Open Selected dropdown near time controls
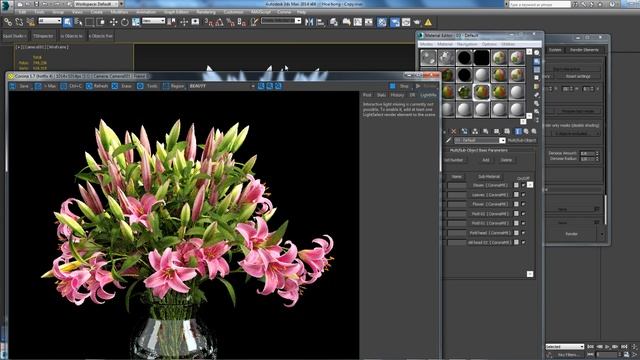The height and width of the screenshot is (360, 640). tap(565, 347)
